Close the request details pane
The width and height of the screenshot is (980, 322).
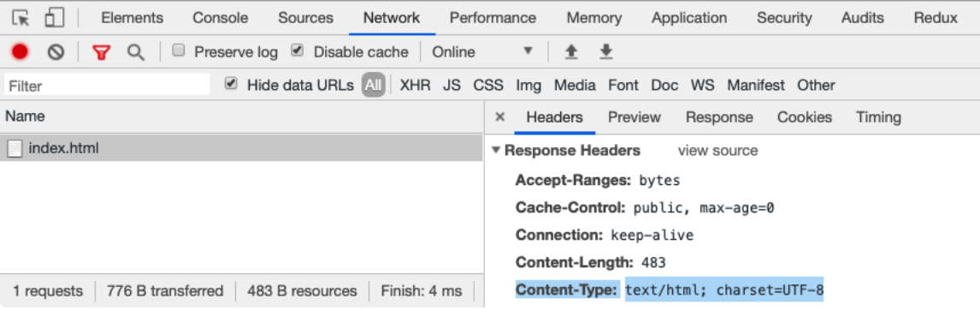[x=500, y=117]
